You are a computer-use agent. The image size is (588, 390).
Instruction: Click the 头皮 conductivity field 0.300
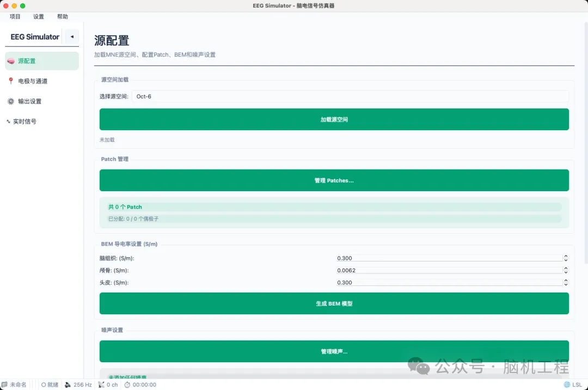[x=449, y=282]
